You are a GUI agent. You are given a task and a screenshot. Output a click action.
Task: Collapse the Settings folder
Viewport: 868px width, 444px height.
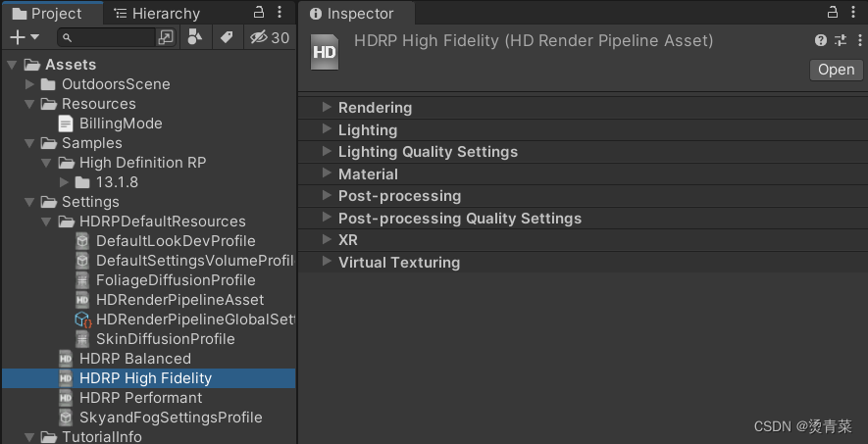(29, 202)
